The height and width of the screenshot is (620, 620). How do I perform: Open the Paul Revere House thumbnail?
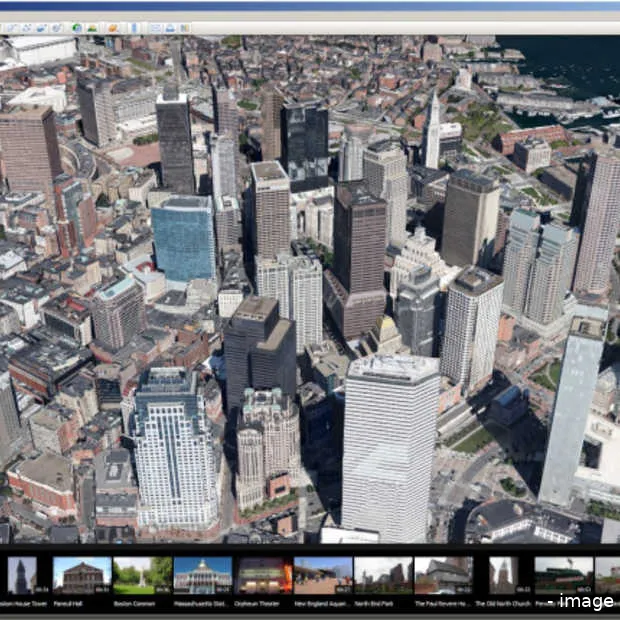(x=444, y=575)
